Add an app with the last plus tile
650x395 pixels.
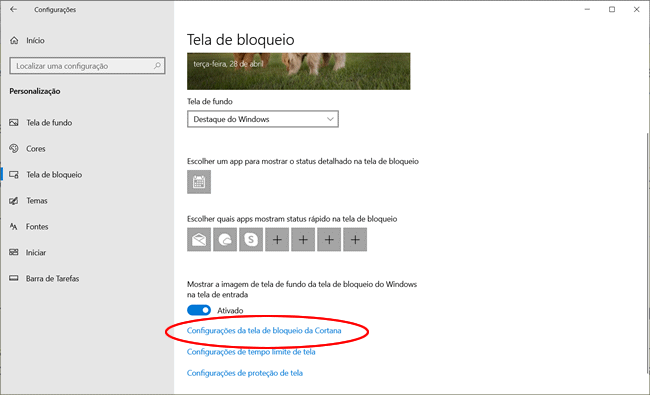click(x=355, y=240)
